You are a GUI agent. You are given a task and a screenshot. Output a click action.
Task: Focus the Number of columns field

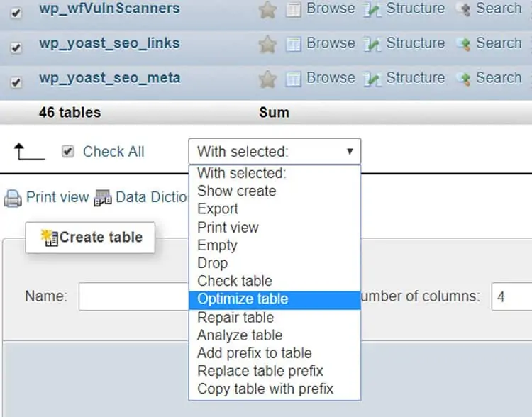coord(511,296)
